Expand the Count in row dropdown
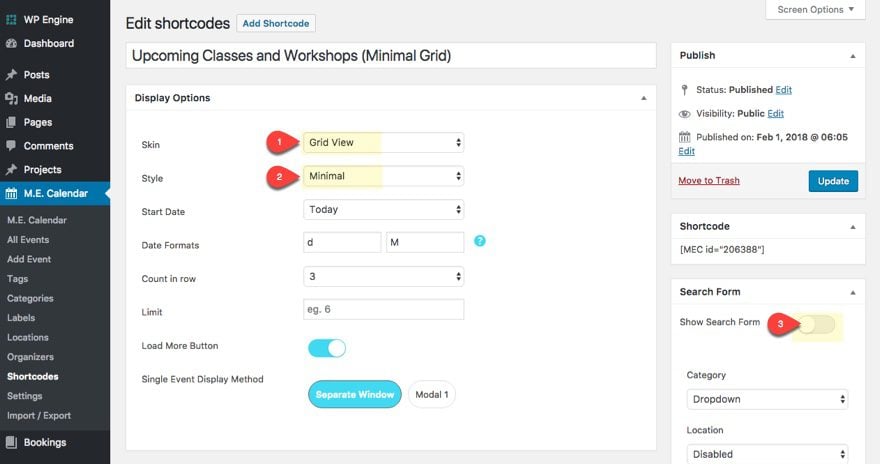Screen dimensions: 880x464 click(x=383, y=276)
